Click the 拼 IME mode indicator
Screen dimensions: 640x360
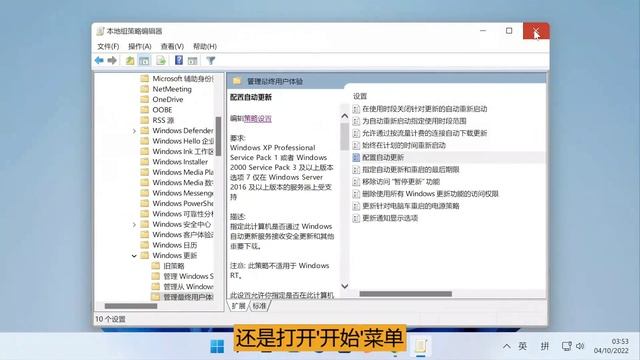544,346
